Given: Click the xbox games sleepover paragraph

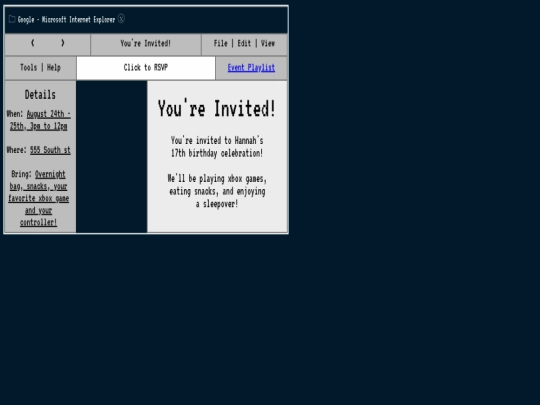Looking at the screenshot, I should pyautogui.click(x=217, y=191).
